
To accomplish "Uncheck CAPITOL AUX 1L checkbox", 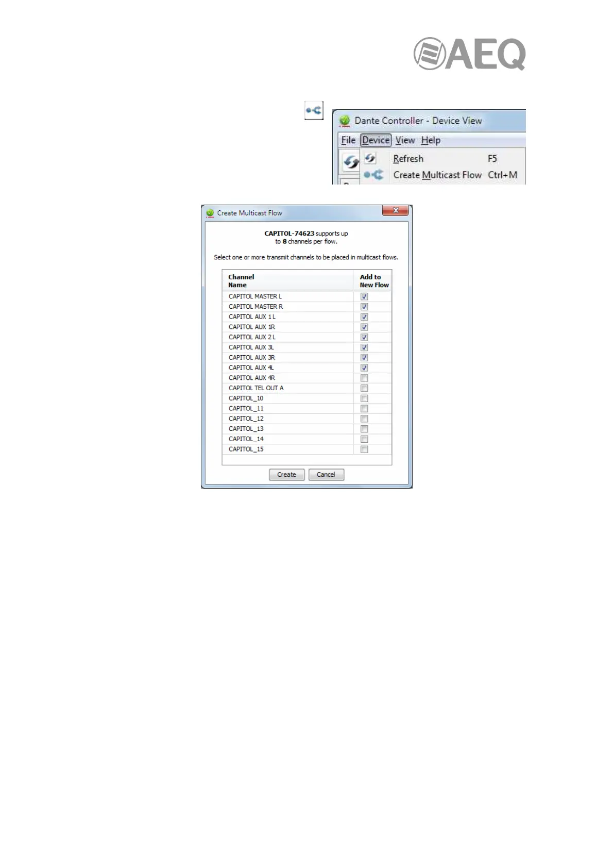I will tap(364, 317).
